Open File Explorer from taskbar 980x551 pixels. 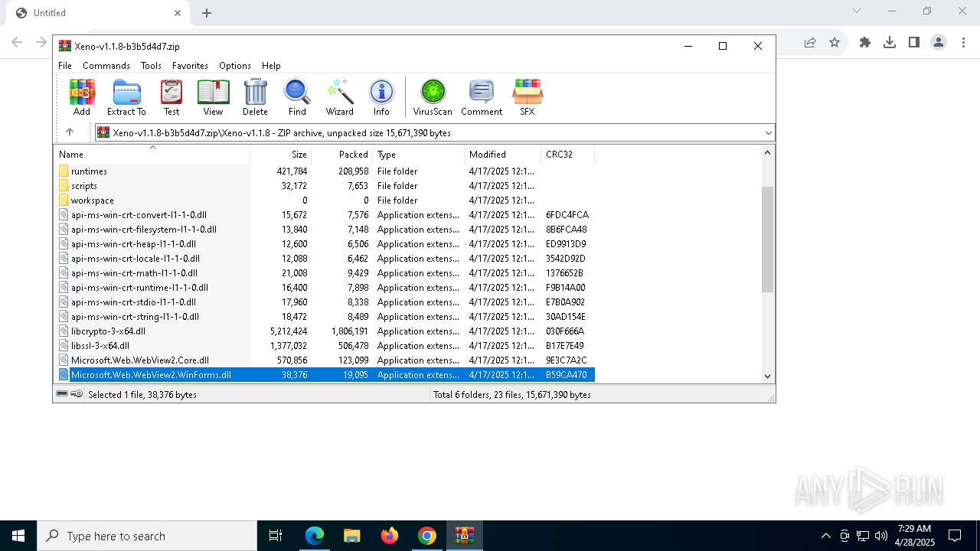[352, 536]
